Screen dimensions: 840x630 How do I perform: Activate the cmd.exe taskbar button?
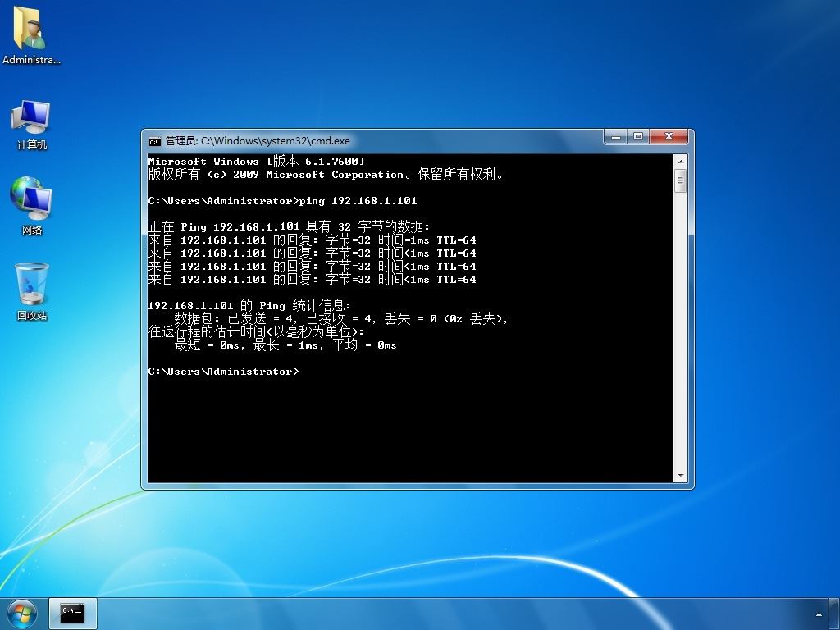pos(73,614)
